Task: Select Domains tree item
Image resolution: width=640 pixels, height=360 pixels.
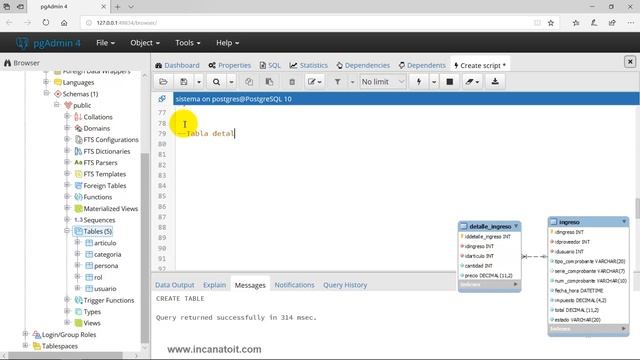Action: coord(96,128)
